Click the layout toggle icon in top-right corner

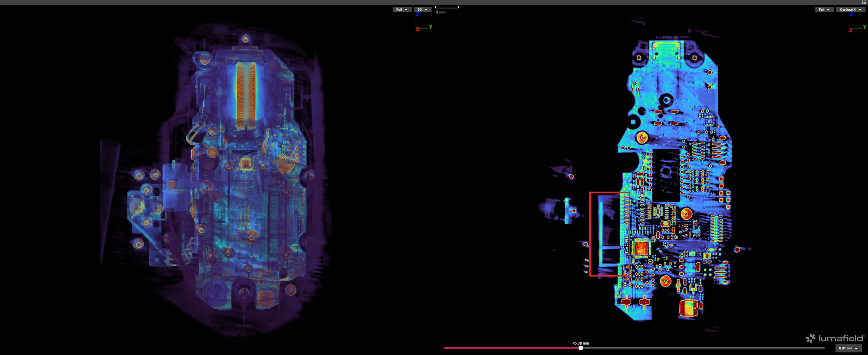click(864, 2)
